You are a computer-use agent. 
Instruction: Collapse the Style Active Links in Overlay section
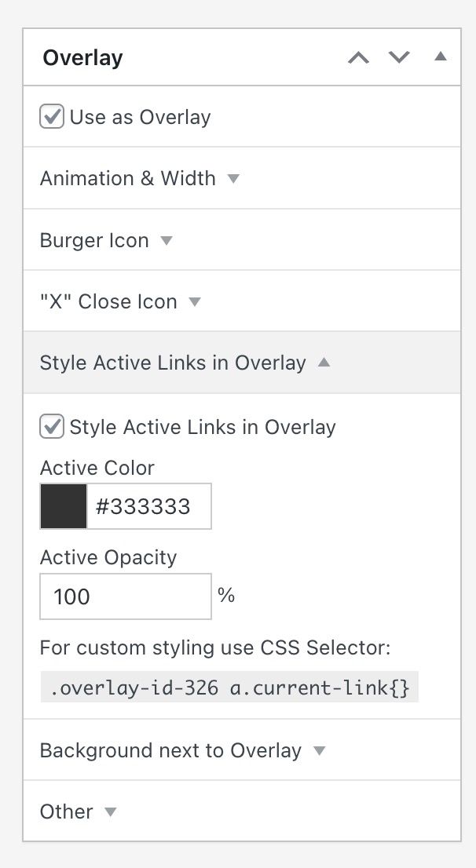pos(173,363)
